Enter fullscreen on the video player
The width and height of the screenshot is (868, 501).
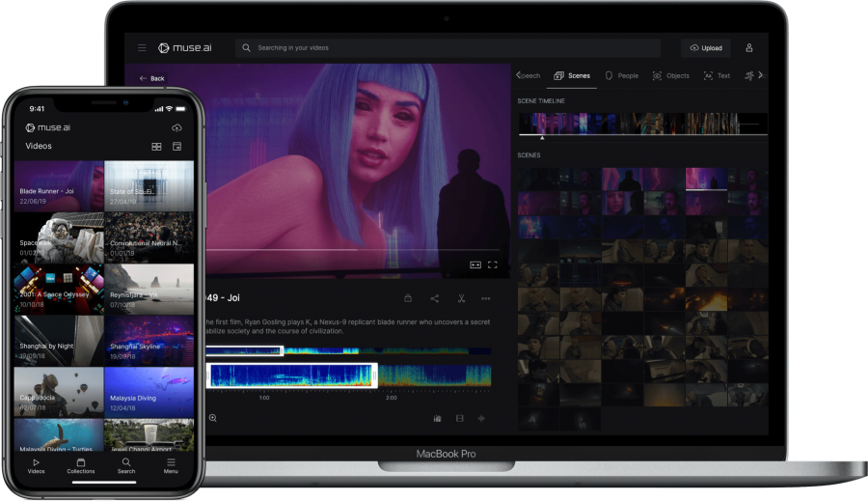click(492, 264)
